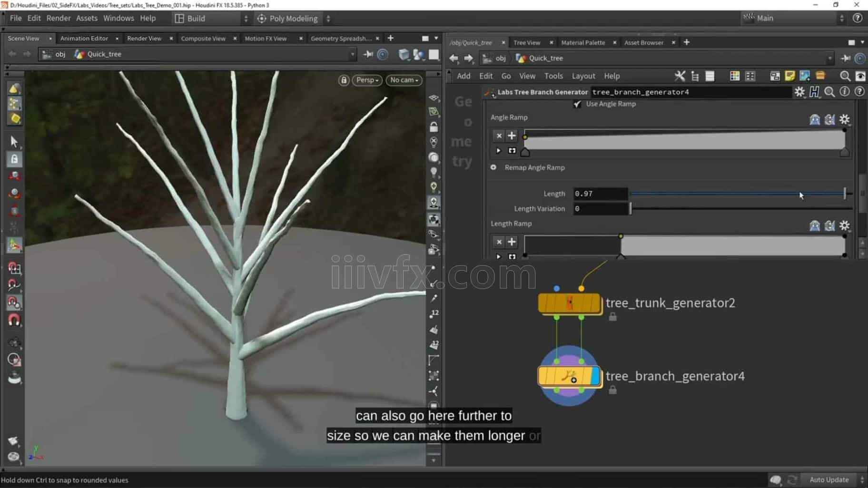Select the arrow Select tool in left toolbar
868x488 pixels.
click(14, 142)
